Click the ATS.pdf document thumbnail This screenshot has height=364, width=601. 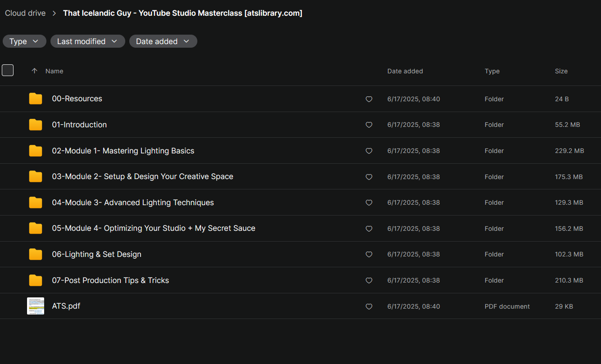[x=36, y=306]
